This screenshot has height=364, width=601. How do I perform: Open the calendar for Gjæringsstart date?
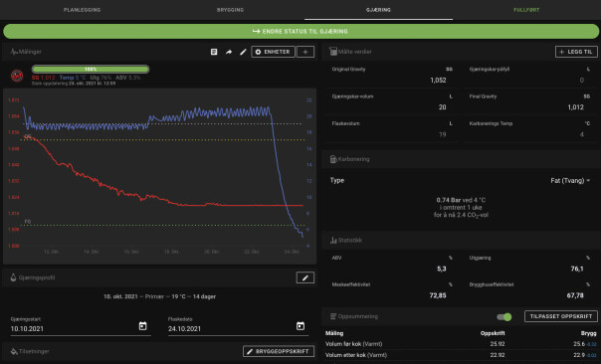[142, 326]
